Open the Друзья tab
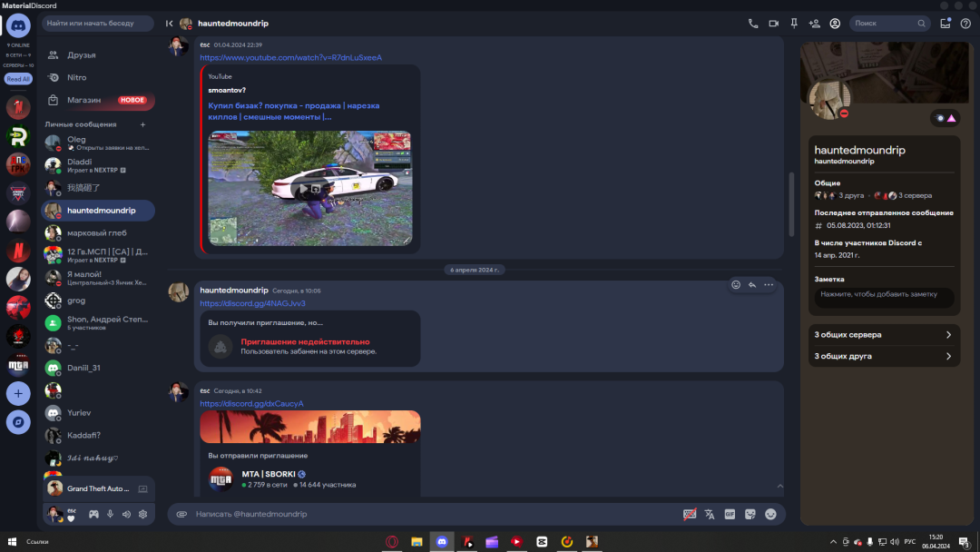980x552 pixels. tap(82, 54)
